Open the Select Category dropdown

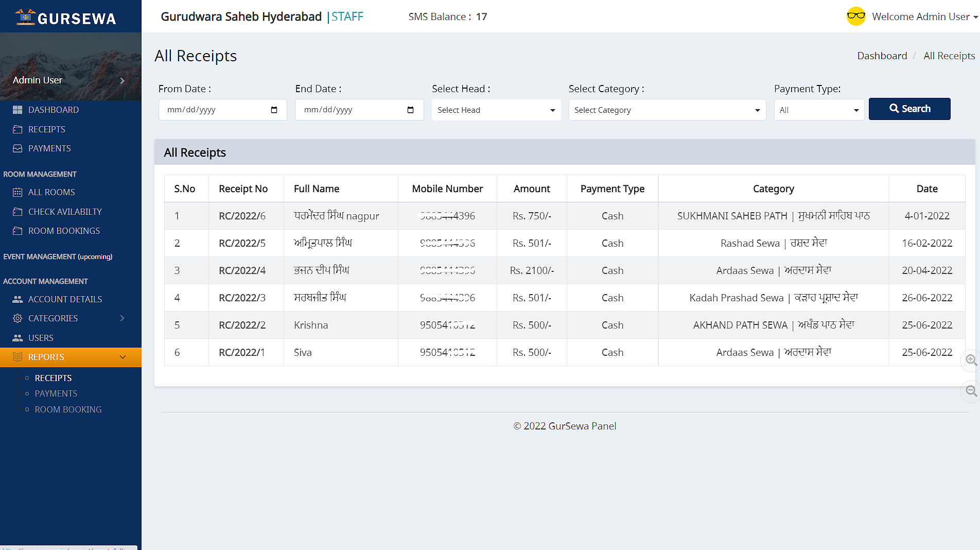pos(667,110)
